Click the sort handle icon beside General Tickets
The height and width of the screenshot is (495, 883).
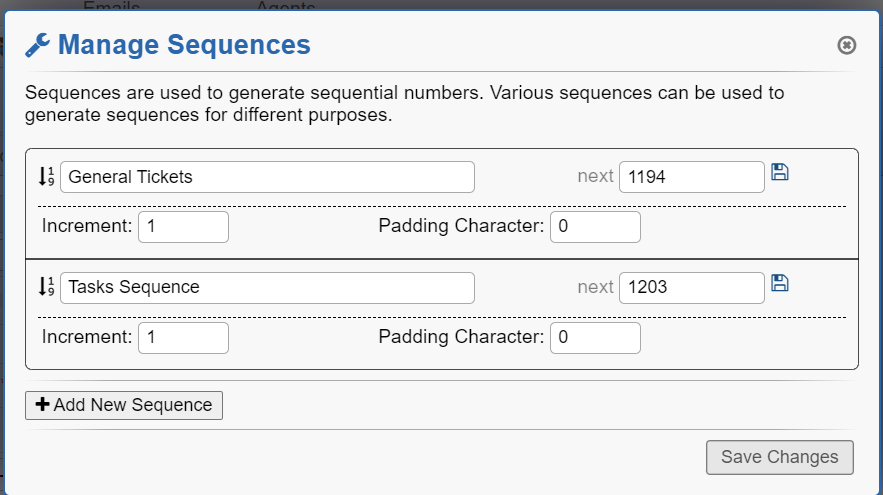coord(45,177)
